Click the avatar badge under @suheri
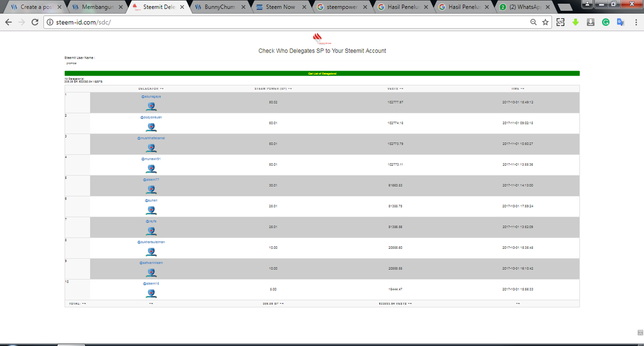The height and width of the screenshot is (346, 644). [x=151, y=210]
